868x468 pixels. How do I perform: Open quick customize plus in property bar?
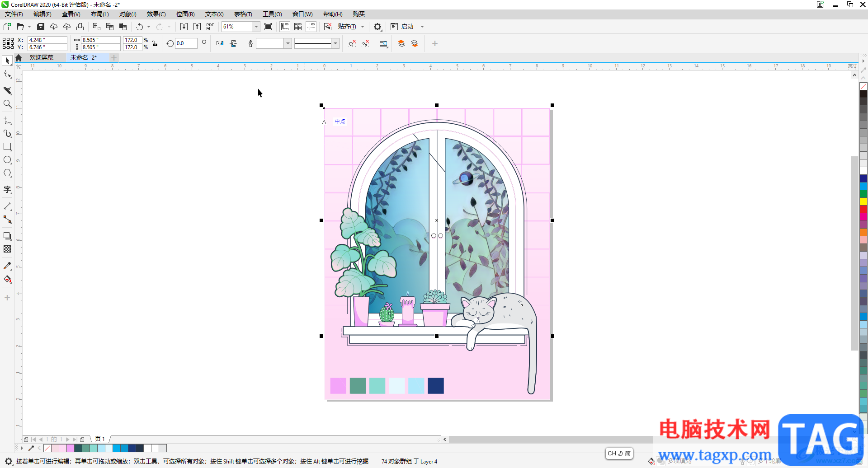click(435, 43)
